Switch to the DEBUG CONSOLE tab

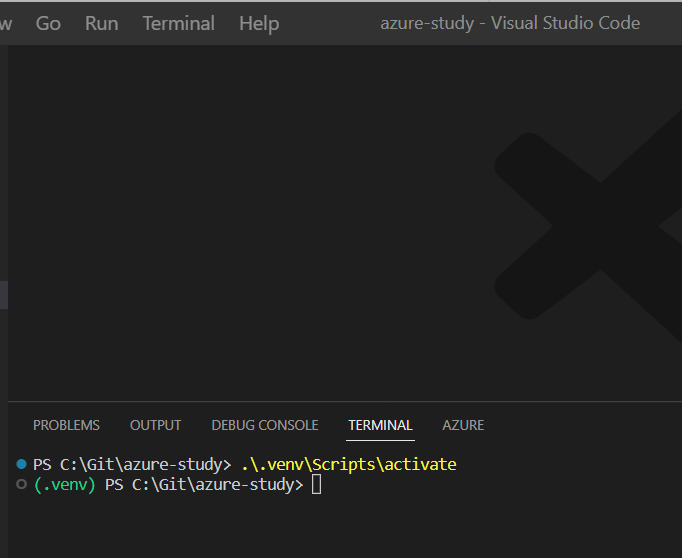pos(265,425)
